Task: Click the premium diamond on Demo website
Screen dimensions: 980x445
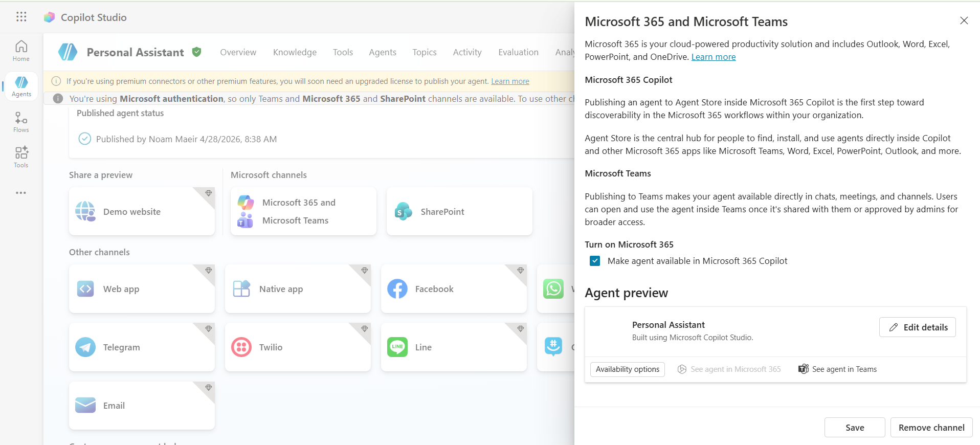Action: [209, 193]
